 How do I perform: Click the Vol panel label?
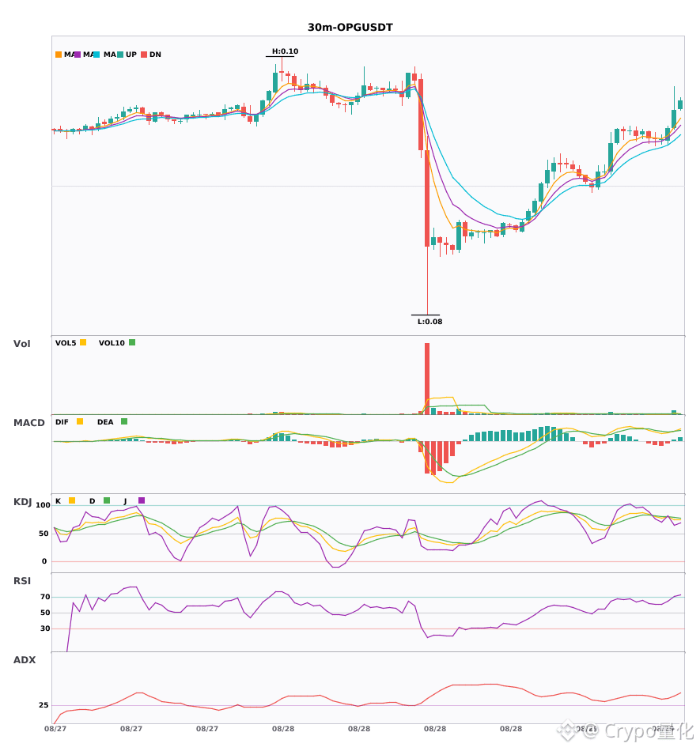coord(22,344)
